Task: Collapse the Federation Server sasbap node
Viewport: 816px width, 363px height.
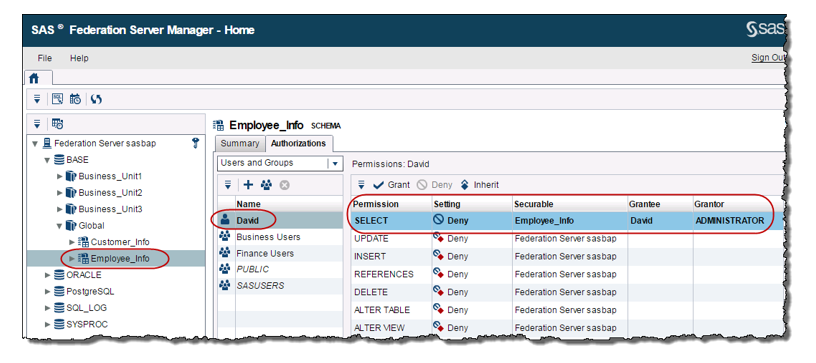Action: click(35, 144)
